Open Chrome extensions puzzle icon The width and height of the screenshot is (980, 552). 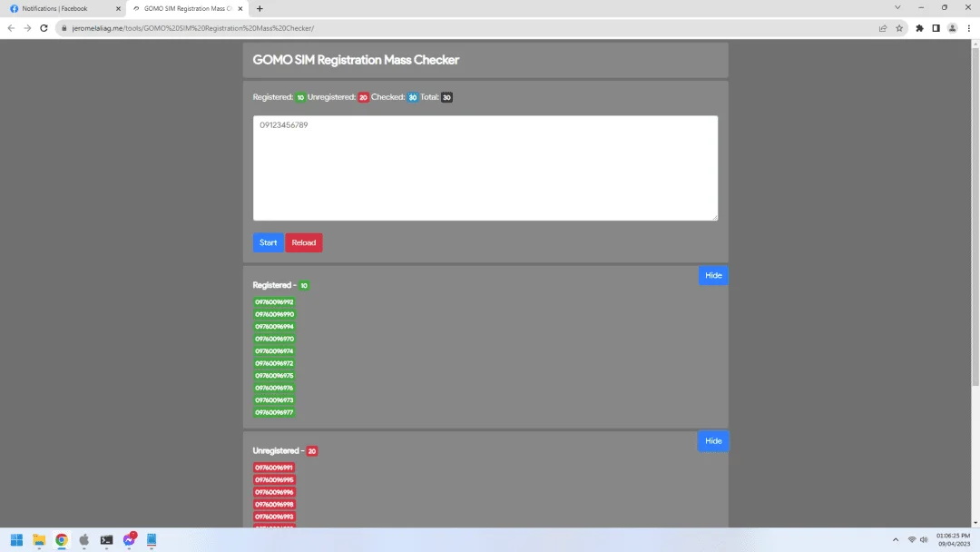(x=919, y=28)
